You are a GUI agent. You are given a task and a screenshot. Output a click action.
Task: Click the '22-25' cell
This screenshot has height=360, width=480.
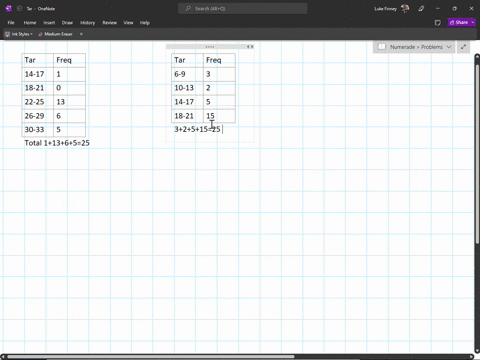click(38, 102)
